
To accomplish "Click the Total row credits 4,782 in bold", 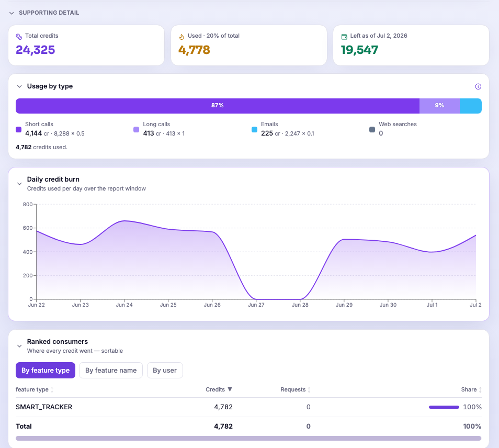I will (x=223, y=427).
